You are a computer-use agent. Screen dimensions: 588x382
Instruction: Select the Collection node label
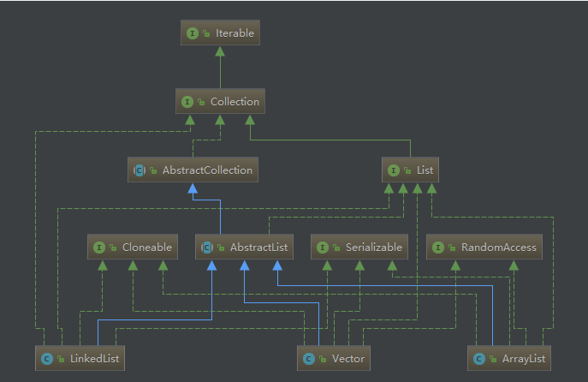pos(235,102)
